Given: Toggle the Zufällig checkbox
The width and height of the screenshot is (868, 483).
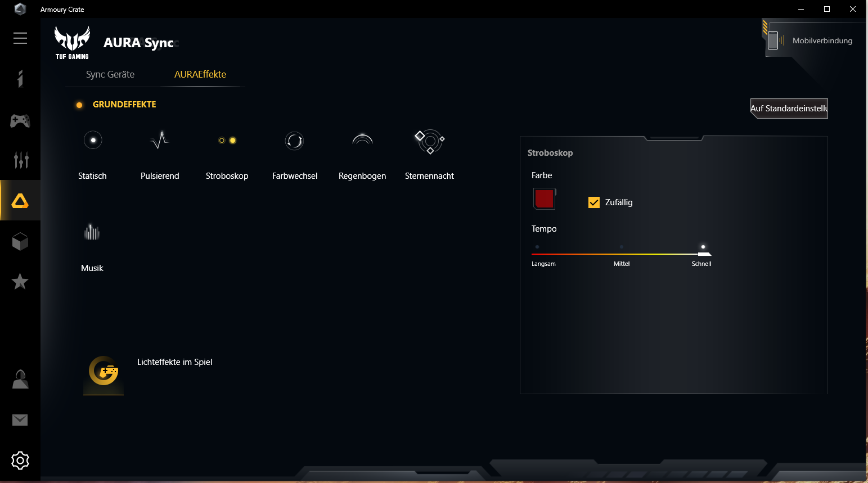Looking at the screenshot, I should coord(594,202).
